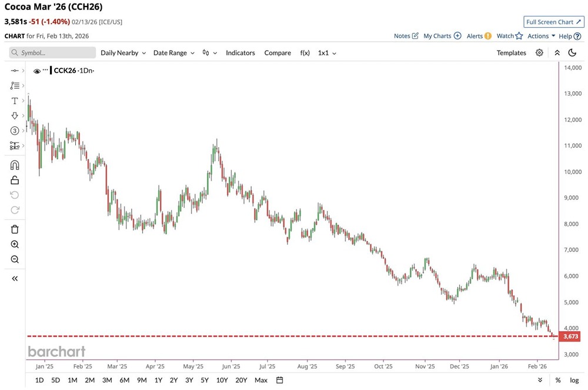Click the redo arrow icon
Image resolution: width=588 pixels, height=390 pixels.
point(15,210)
